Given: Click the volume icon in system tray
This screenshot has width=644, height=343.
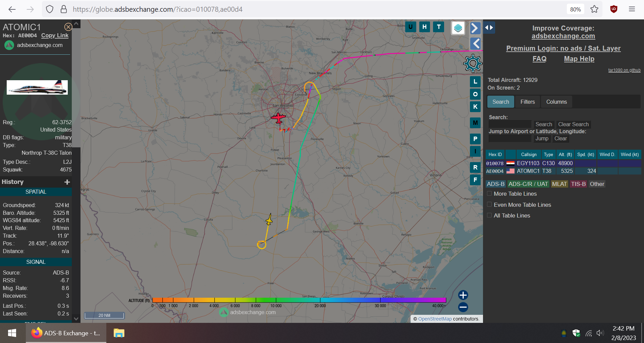Looking at the screenshot, I should click(600, 333).
